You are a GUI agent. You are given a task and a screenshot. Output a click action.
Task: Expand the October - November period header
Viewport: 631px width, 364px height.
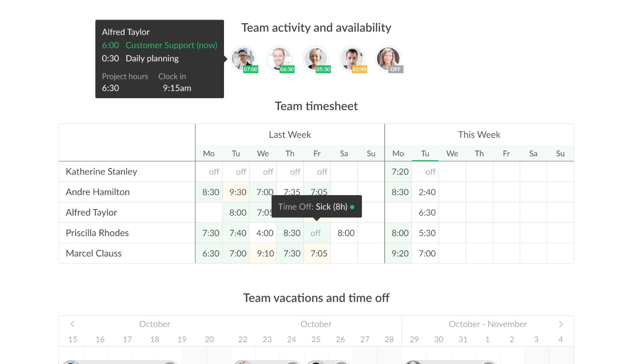[x=488, y=324]
